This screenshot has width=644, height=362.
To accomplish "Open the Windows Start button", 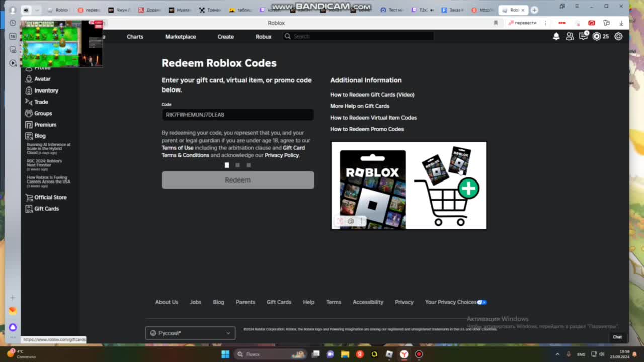I will (225, 354).
